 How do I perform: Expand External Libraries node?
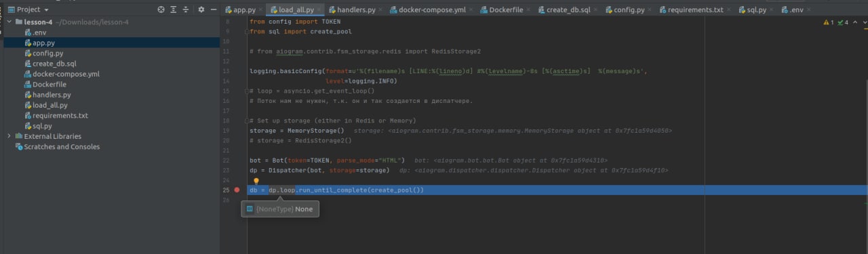[9, 136]
